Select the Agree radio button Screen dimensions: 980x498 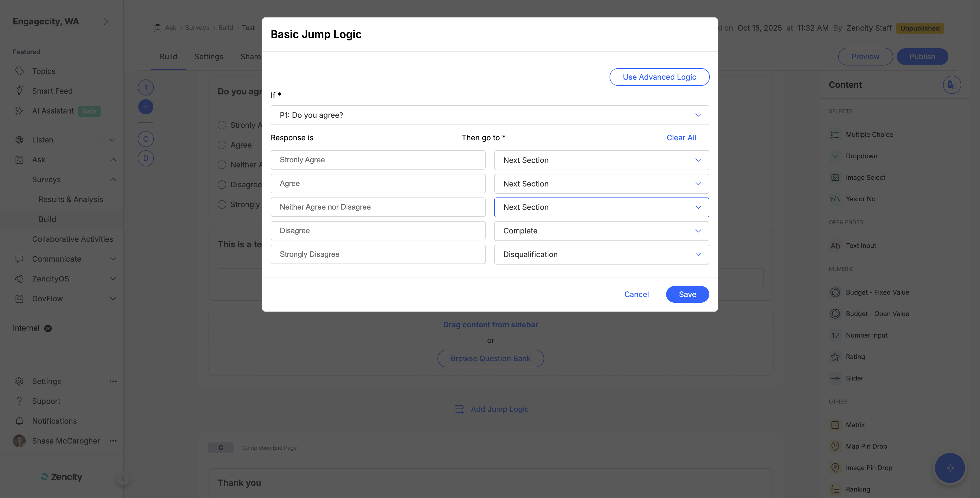coord(222,145)
